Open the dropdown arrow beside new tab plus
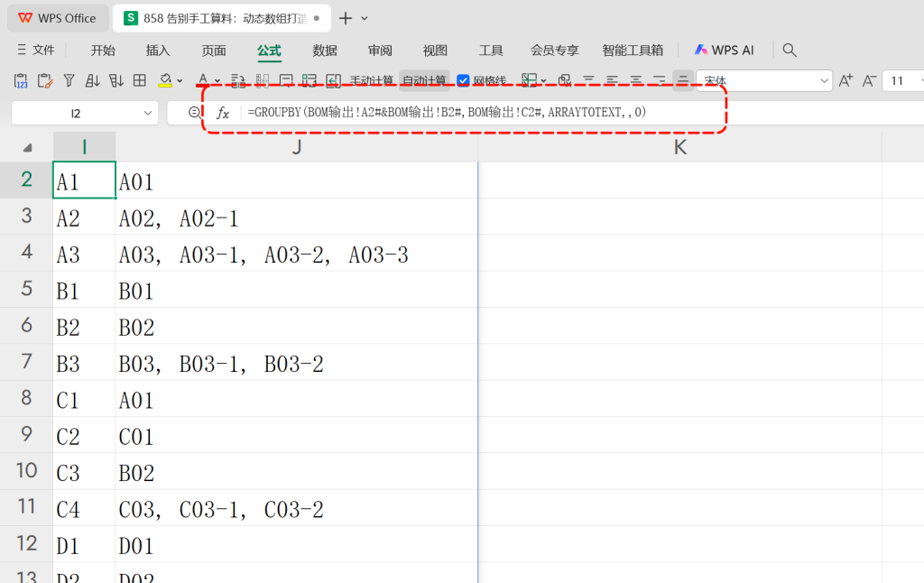Screen dimensions: 924x583 tap(365, 18)
